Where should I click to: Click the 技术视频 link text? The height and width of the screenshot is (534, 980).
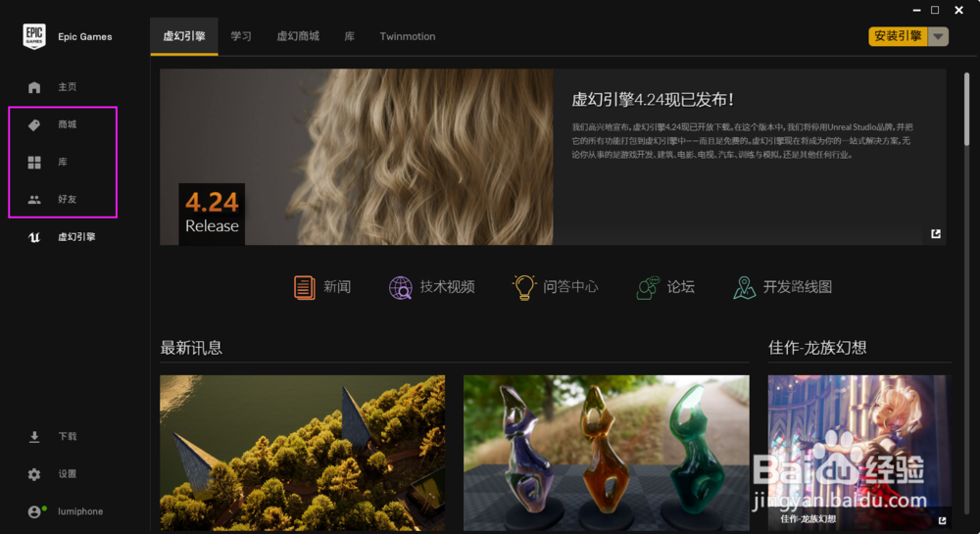coord(448,287)
